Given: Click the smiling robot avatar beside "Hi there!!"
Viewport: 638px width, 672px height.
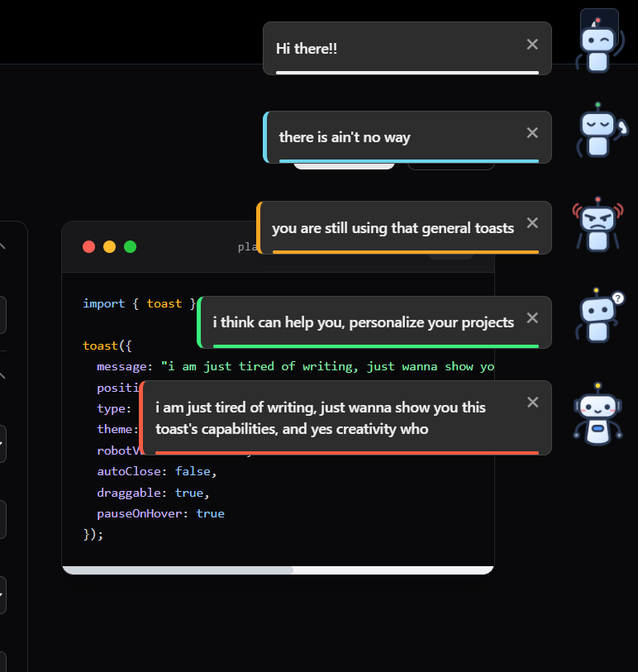Looking at the screenshot, I should click(x=598, y=40).
